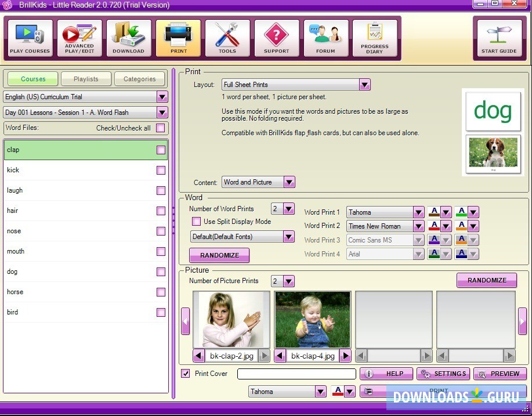Open the Tools section
Image resolution: width=532 pixels, height=416 pixels.
[x=227, y=38]
